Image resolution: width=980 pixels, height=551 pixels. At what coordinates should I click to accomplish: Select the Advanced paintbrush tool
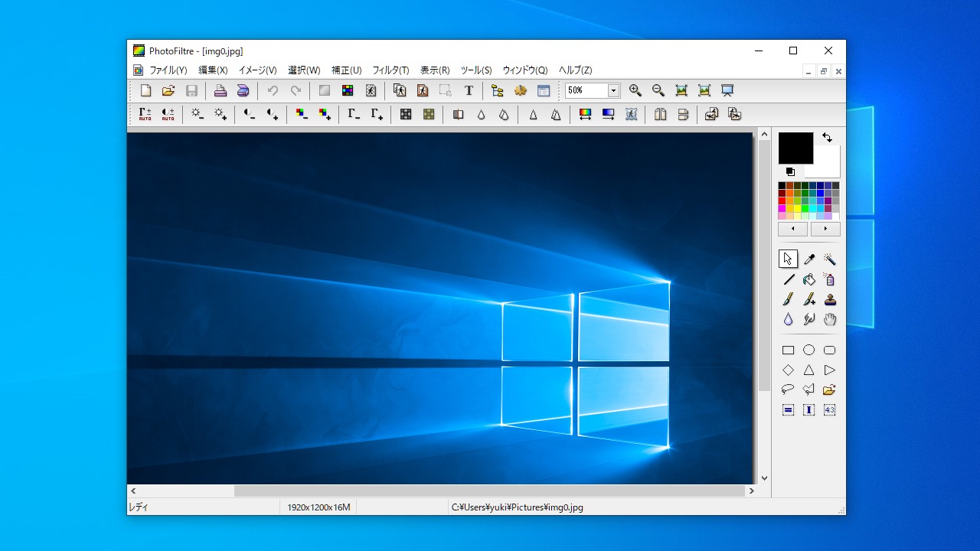click(808, 299)
